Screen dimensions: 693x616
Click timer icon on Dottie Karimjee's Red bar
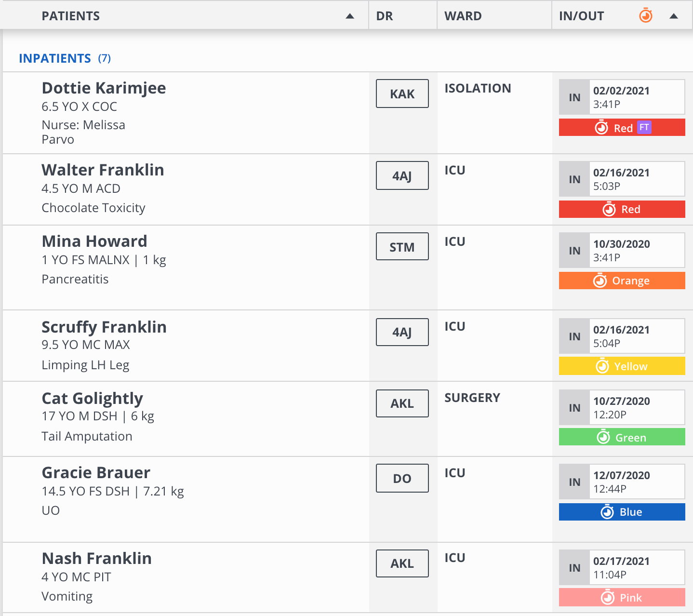[601, 128]
